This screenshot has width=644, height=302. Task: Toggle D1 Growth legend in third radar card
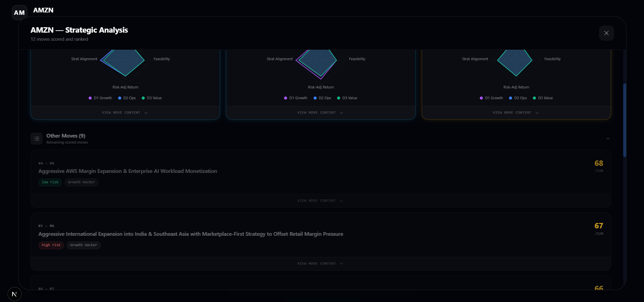pyautogui.click(x=491, y=98)
